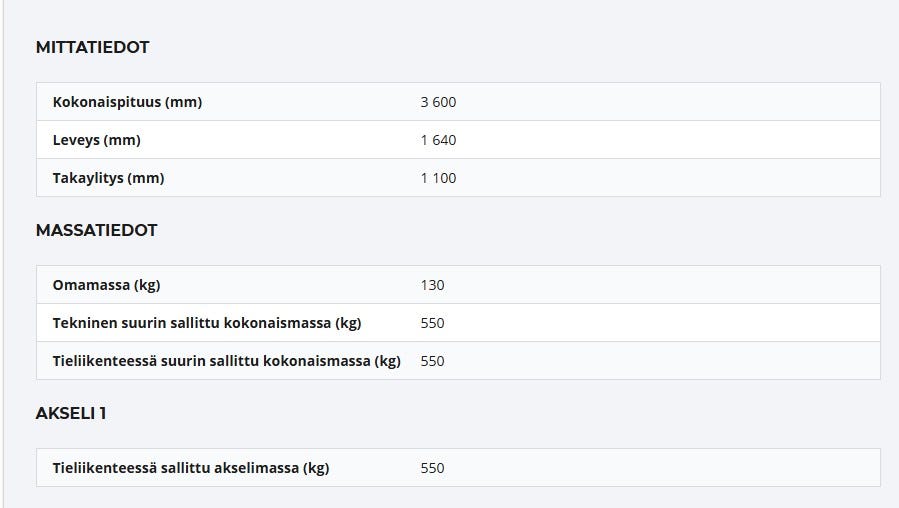Select the Leveys (mm) row label
Viewport: 899px width, 508px height.
(96, 140)
